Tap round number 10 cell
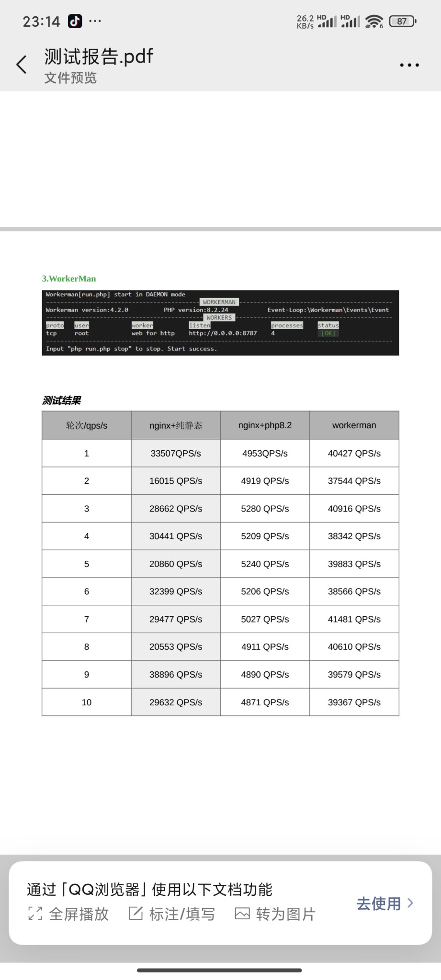This screenshot has width=441, height=980. (x=87, y=702)
